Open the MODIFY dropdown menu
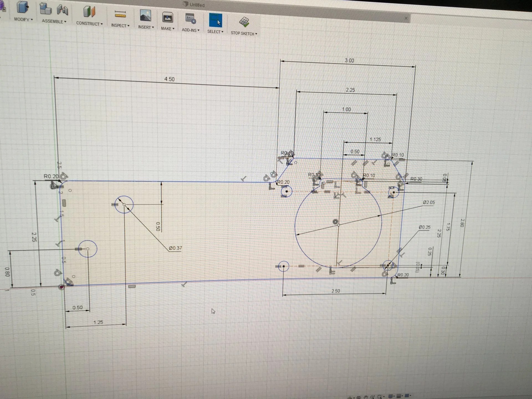 point(24,19)
